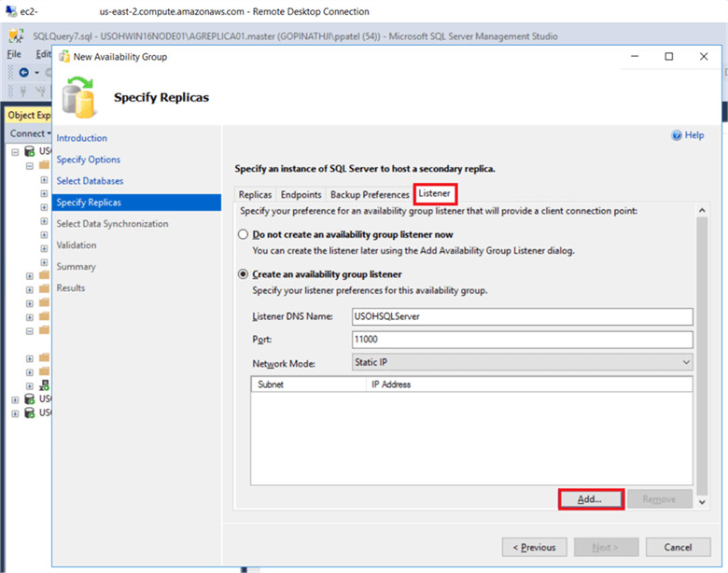Click the Remove button
The image size is (728, 573).
tap(659, 499)
